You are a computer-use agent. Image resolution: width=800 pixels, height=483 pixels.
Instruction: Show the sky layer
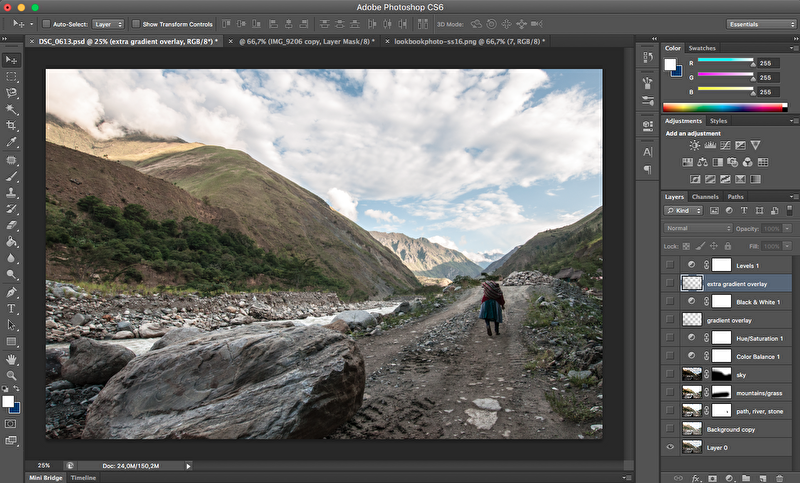(670, 374)
